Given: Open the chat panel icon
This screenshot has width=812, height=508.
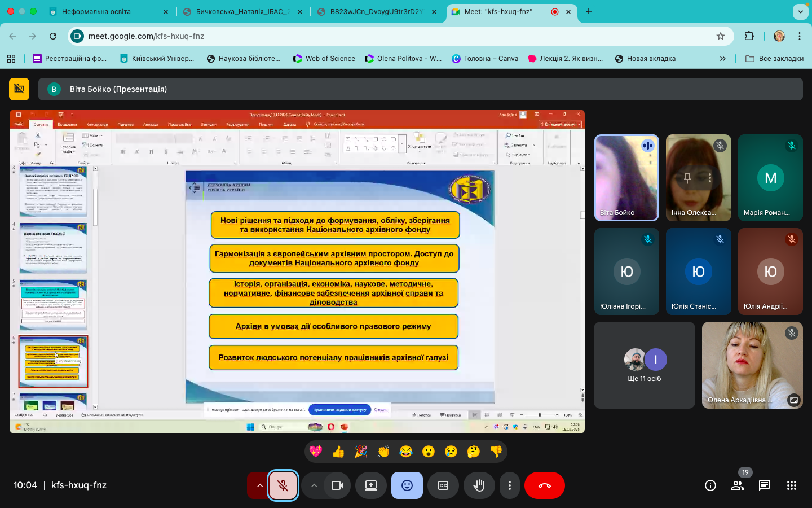Looking at the screenshot, I should [x=765, y=485].
